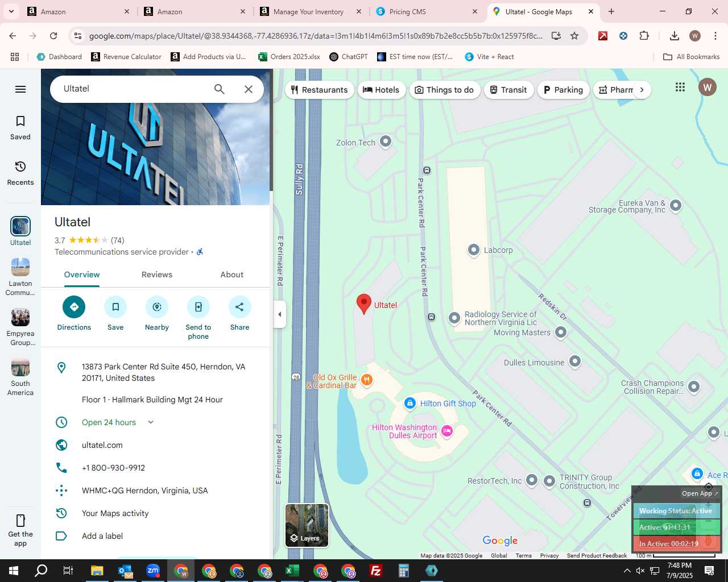Filter map by Parking
The height and width of the screenshot is (582, 728).
tap(564, 90)
